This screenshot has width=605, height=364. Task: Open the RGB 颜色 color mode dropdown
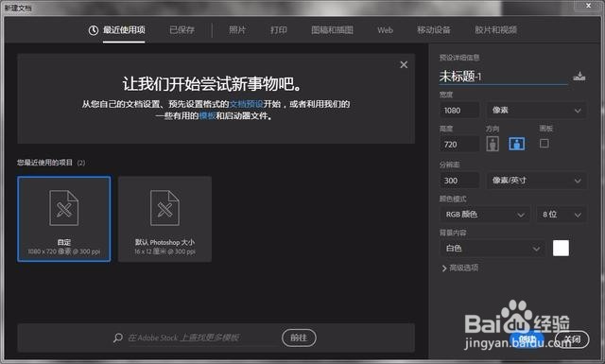coord(485,215)
